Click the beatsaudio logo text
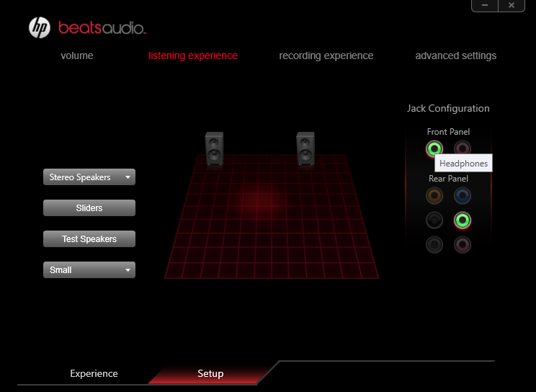This screenshot has width=536, height=392. (x=102, y=27)
